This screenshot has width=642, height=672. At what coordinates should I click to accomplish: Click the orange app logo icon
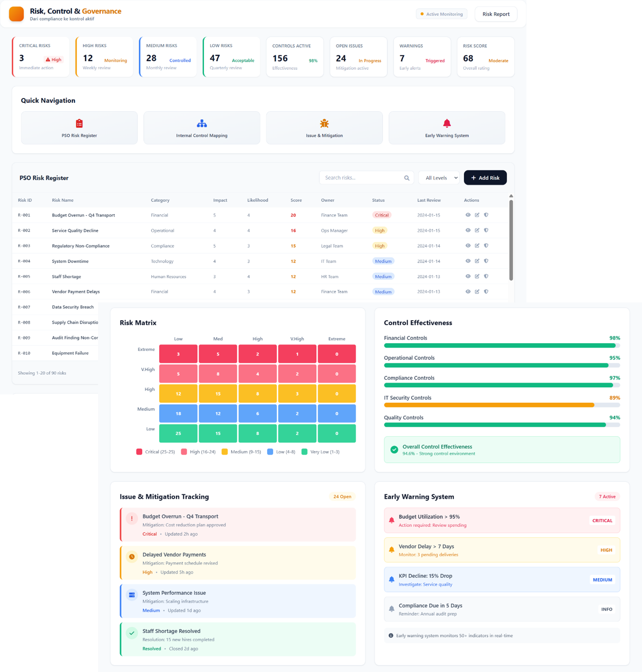tap(16, 14)
